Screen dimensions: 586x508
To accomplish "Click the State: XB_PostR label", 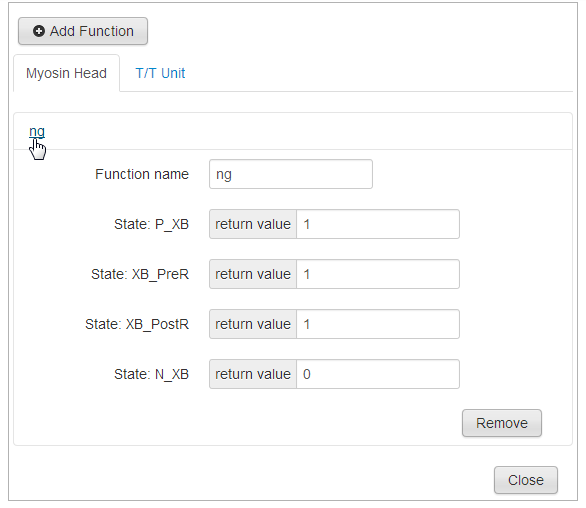I will point(137,324).
